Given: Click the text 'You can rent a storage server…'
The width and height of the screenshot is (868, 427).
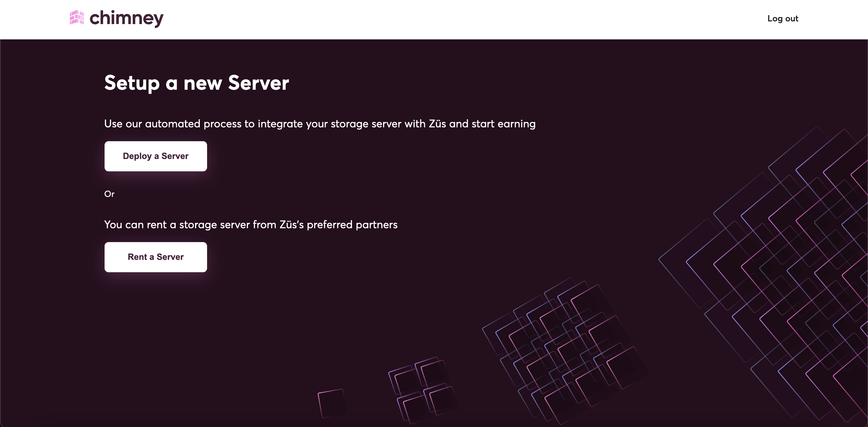Looking at the screenshot, I should (251, 225).
